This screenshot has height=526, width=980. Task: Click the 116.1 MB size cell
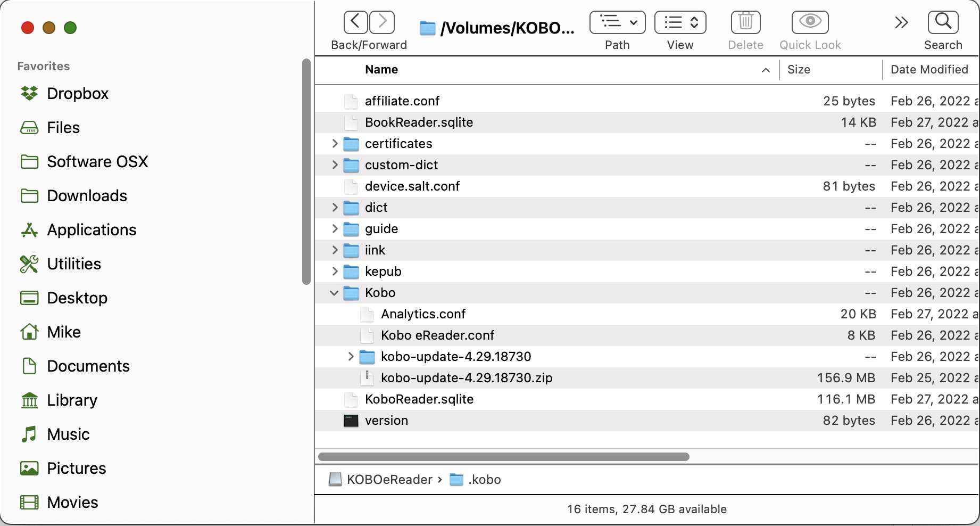click(846, 399)
